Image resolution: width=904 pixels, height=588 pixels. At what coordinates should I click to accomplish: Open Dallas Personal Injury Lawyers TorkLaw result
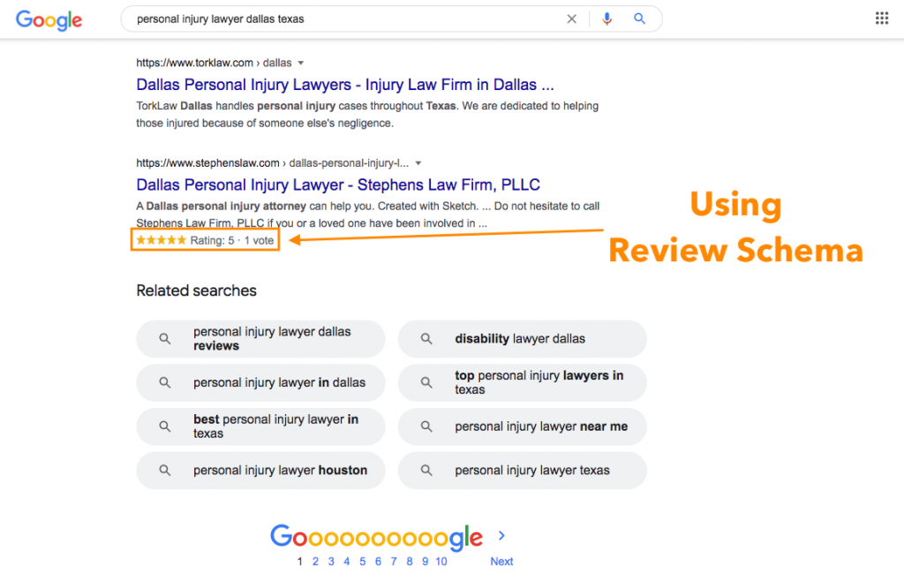pos(345,85)
